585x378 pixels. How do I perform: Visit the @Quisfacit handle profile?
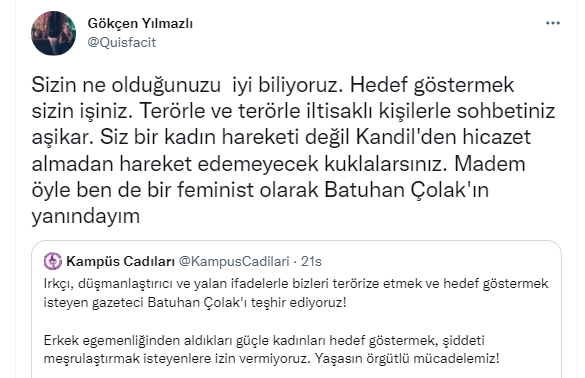[122, 43]
